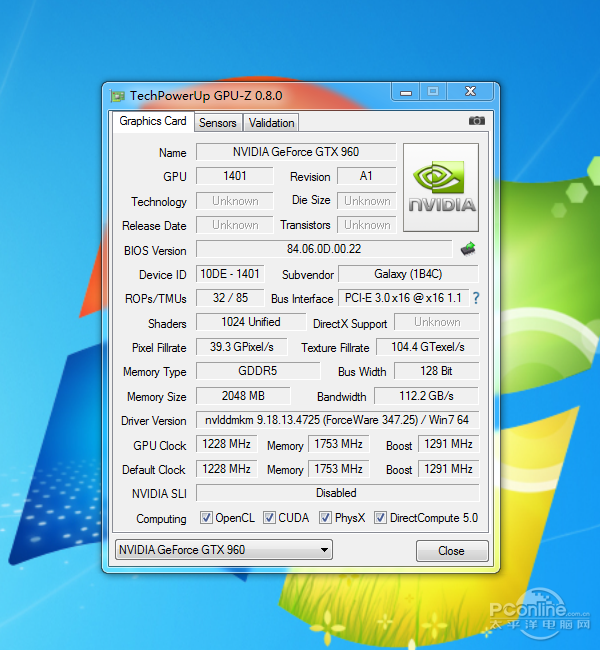Close GPU-Z with the title bar X
Screen dimensions: 600x650
pos(470,92)
